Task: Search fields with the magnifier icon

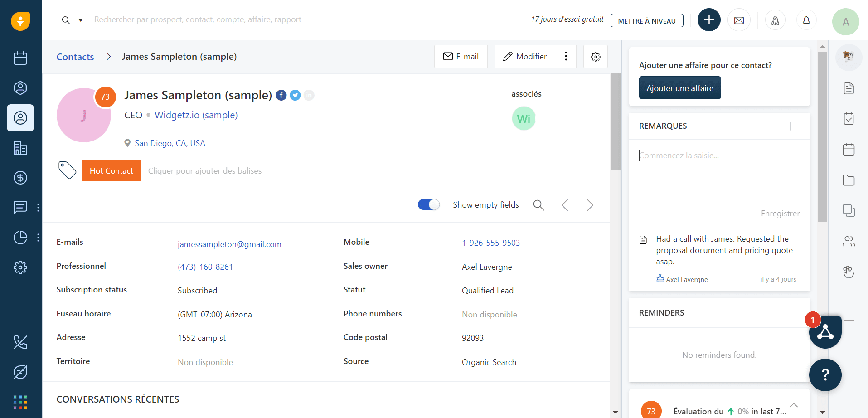Action: point(538,205)
